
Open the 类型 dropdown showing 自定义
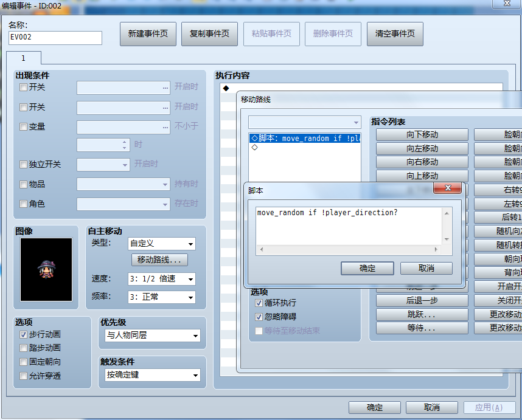pyautogui.click(x=162, y=244)
